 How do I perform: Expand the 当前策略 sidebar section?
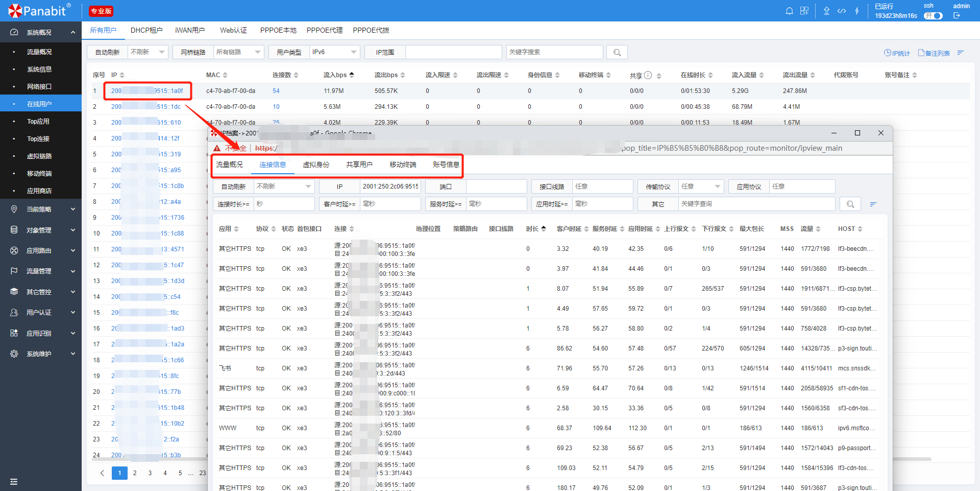tap(41, 209)
